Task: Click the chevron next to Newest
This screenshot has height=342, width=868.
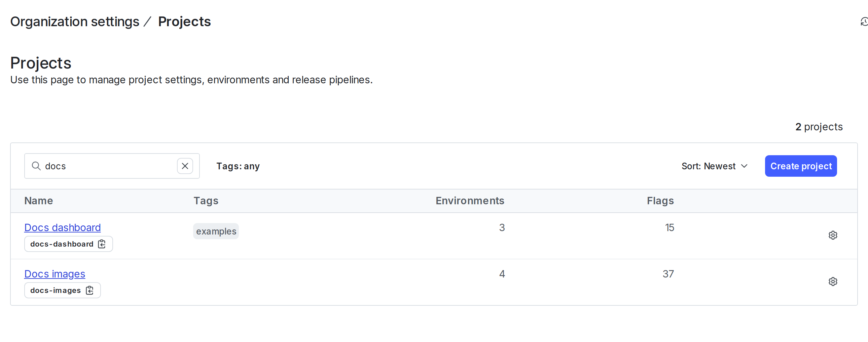Action: 744,166
